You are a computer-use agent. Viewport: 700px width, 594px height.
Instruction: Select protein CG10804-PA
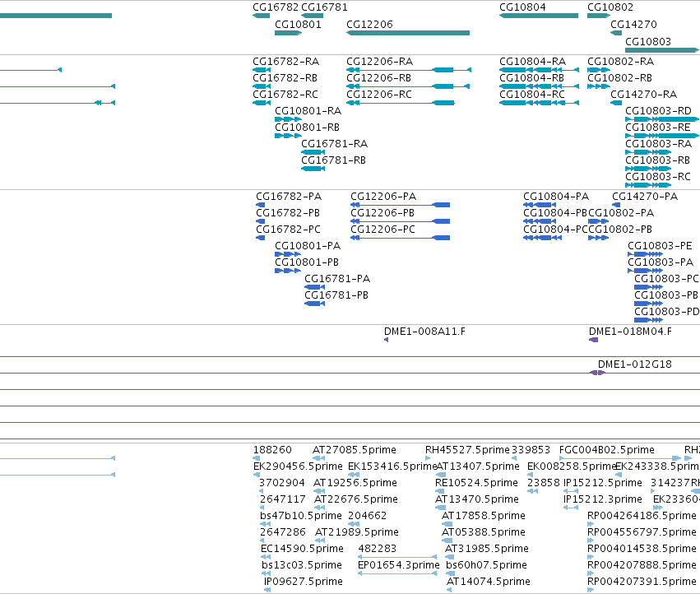(556, 197)
